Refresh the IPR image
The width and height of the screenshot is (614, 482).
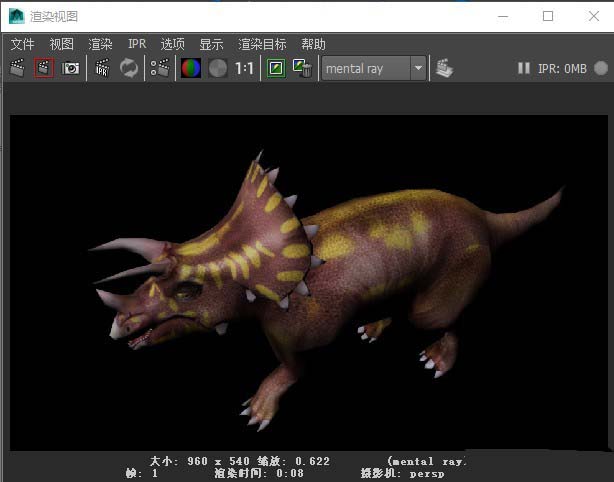[129, 68]
